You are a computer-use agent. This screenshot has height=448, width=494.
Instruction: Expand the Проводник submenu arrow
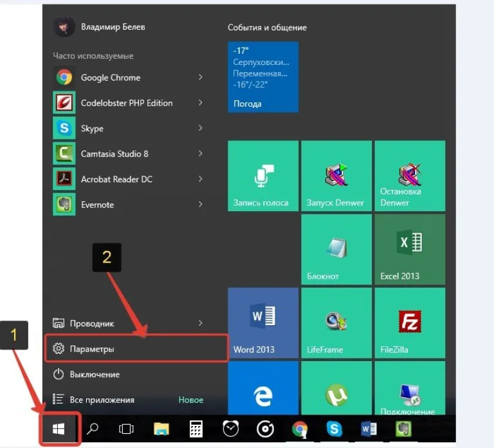point(201,323)
